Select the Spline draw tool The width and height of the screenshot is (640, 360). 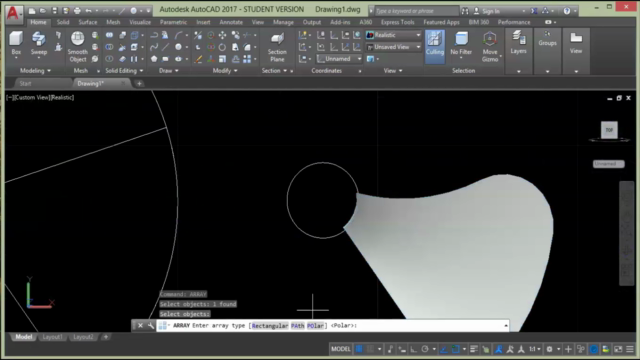click(154, 47)
